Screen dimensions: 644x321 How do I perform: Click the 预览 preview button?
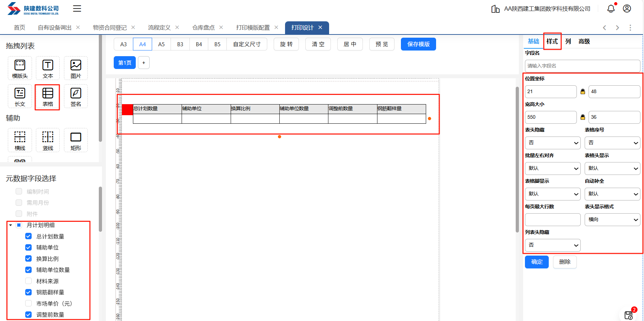pyautogui.click(x=382, y=44)
